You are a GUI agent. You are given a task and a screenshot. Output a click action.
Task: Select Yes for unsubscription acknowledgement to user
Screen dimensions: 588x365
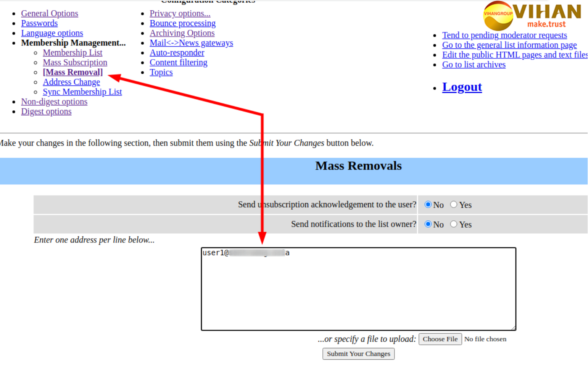(x=453, y=205)
